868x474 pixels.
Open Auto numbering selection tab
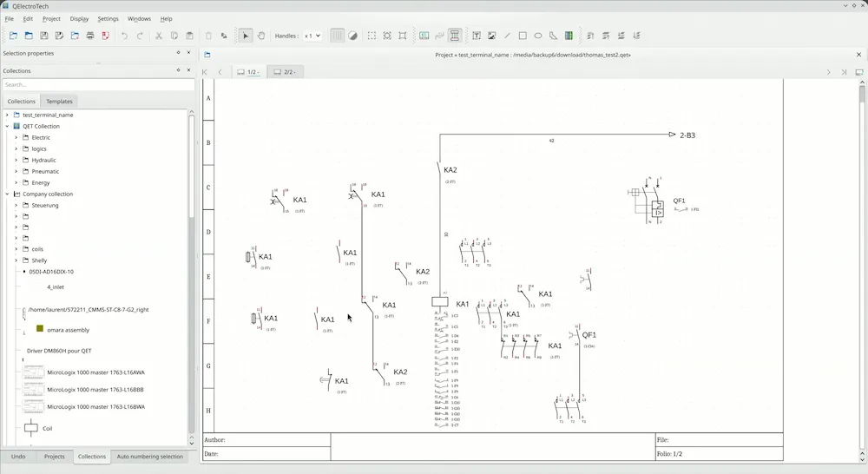(149, 457)
